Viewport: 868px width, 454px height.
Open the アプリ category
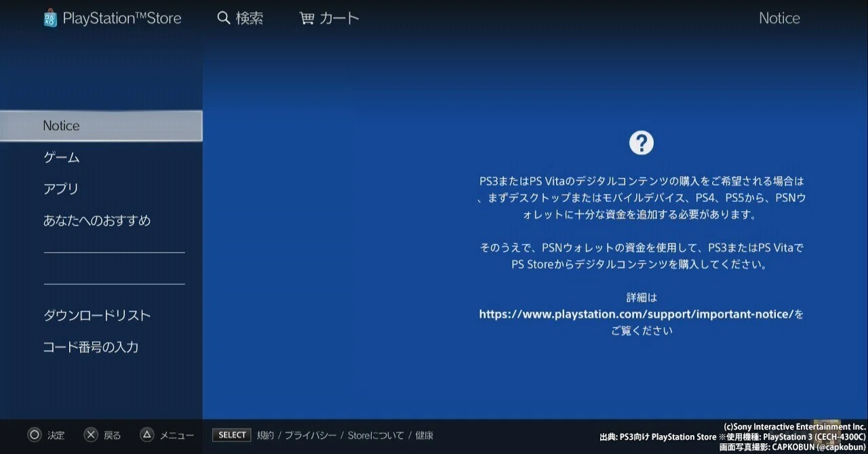point(61,189)
